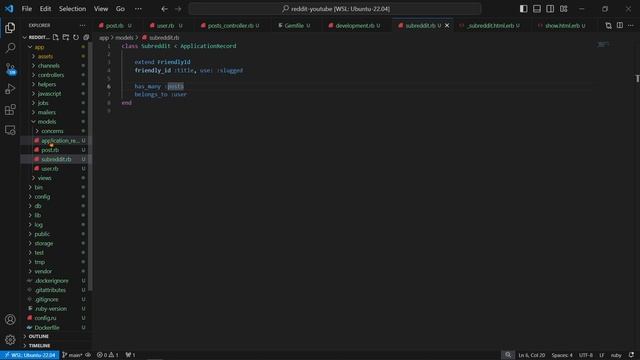Change the Ruby language mode

point(616,355)
